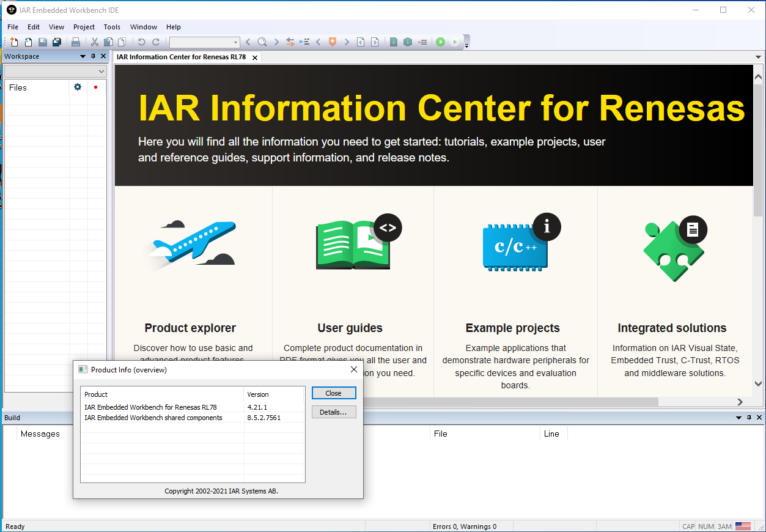Close the Workspace panel

[x=103, y=56]
